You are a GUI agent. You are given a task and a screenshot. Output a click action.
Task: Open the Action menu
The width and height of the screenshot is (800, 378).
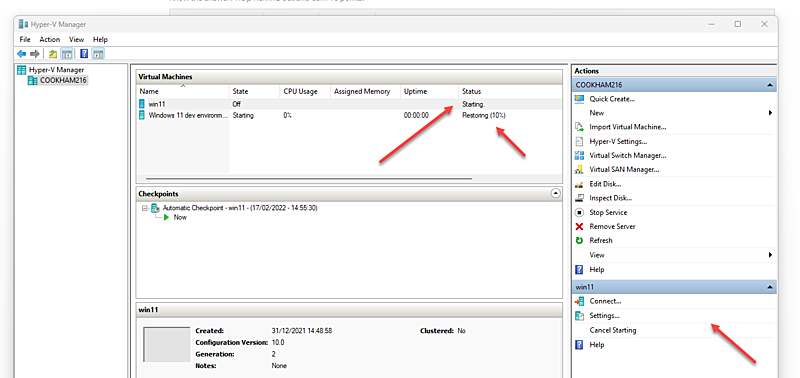coord(49,39)
